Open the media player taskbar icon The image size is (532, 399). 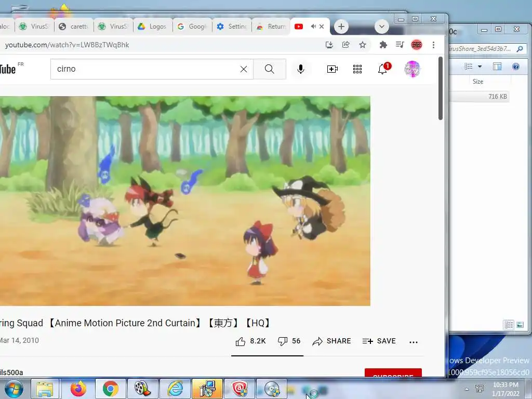pos(142,389)
